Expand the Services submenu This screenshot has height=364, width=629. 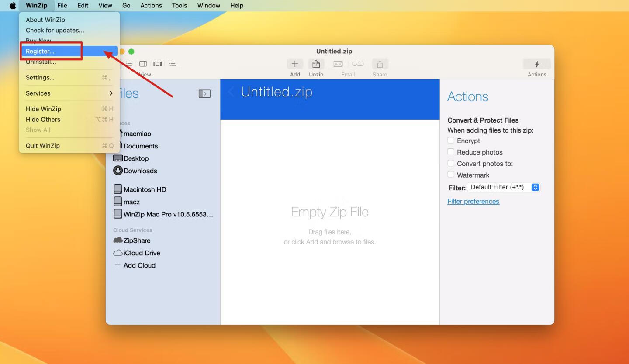click(x=69, y=93)
